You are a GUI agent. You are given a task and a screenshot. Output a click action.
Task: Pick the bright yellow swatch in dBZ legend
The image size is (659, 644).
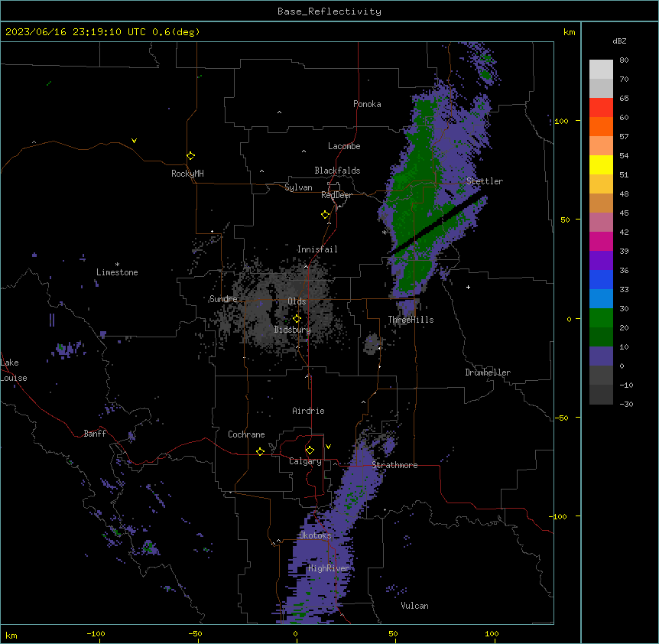[x=601, y=164]
